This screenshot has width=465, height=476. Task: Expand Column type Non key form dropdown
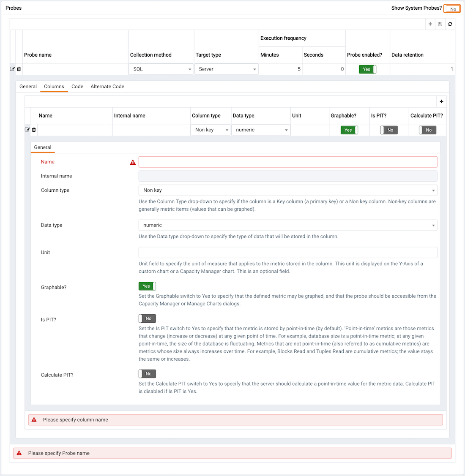(x=288, y=190)
